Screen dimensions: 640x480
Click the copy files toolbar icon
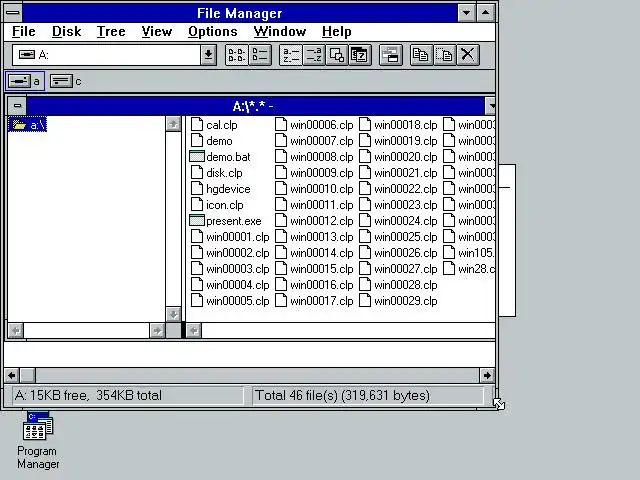[x=421, y=55]
